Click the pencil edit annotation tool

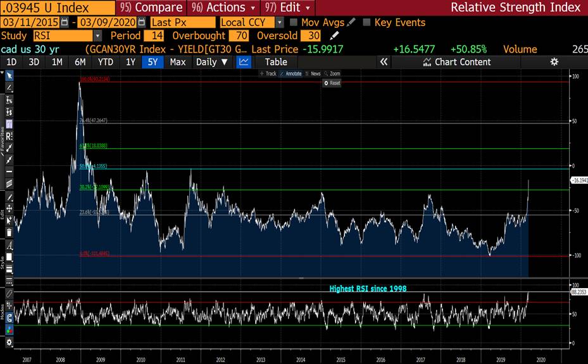coord(9,197)
